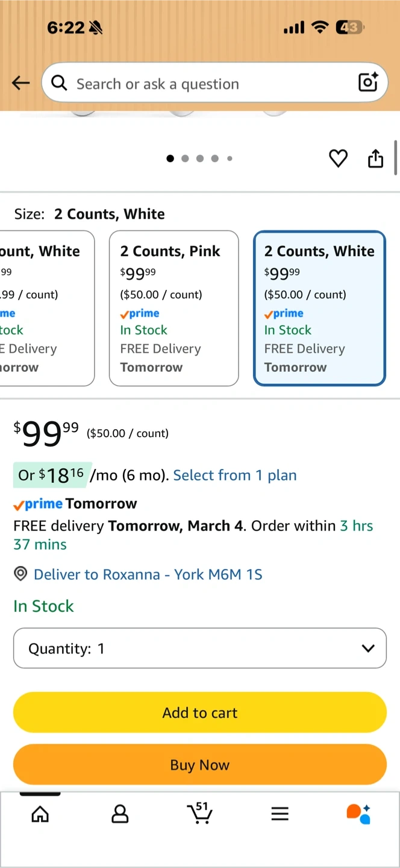Open account profile icon

point(120,814)
